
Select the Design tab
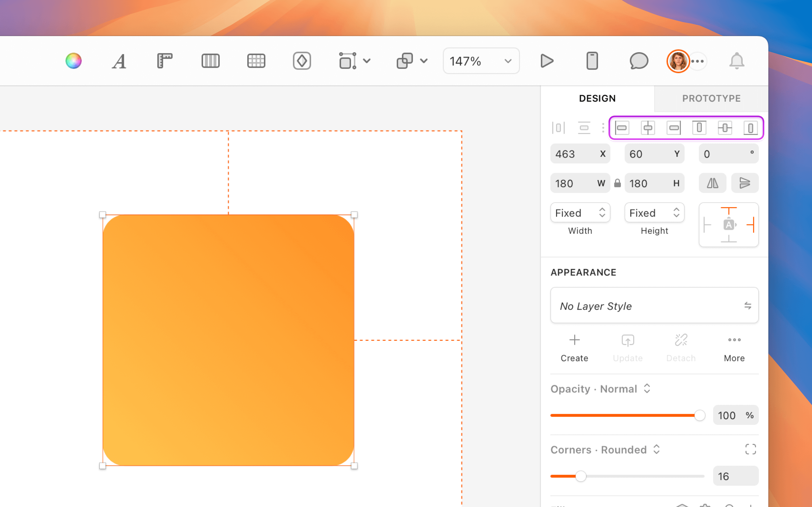(597, 98)
